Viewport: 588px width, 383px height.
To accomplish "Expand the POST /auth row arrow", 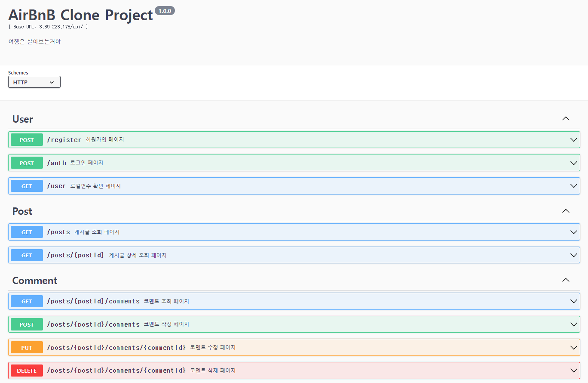I will (x=573, y=163).
